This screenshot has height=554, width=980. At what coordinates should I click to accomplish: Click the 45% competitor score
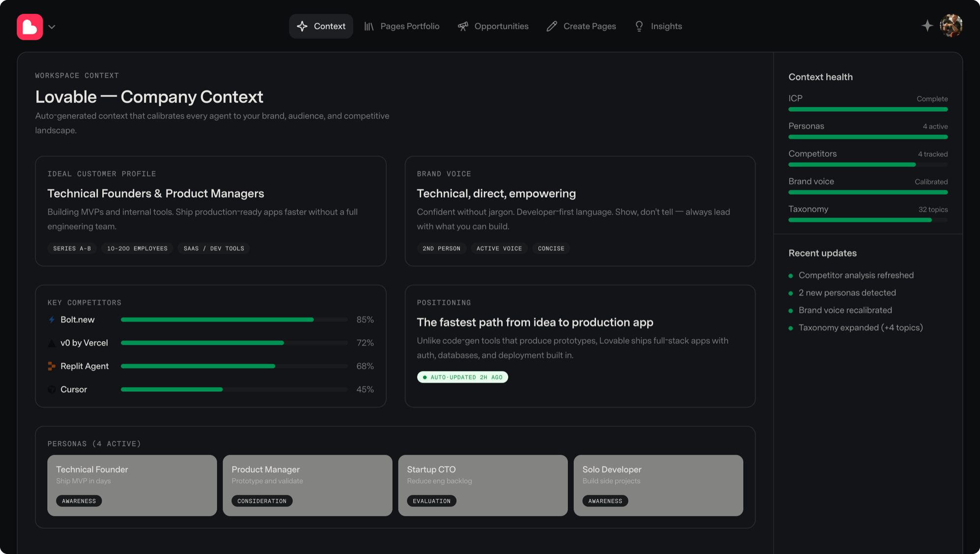tap(365, 389)
